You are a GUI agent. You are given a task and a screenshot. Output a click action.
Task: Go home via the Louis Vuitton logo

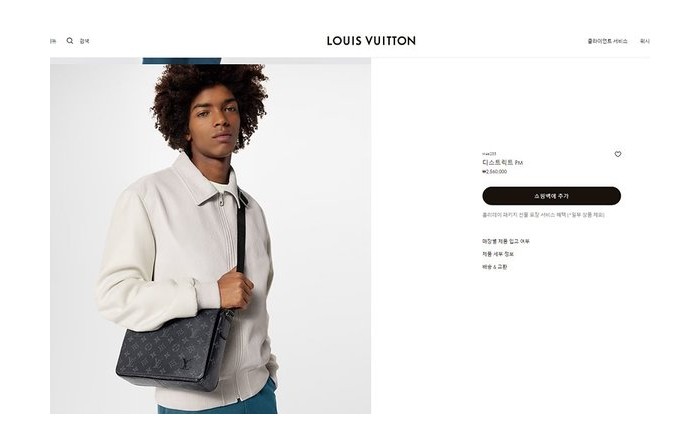click(x=371, y=41)
